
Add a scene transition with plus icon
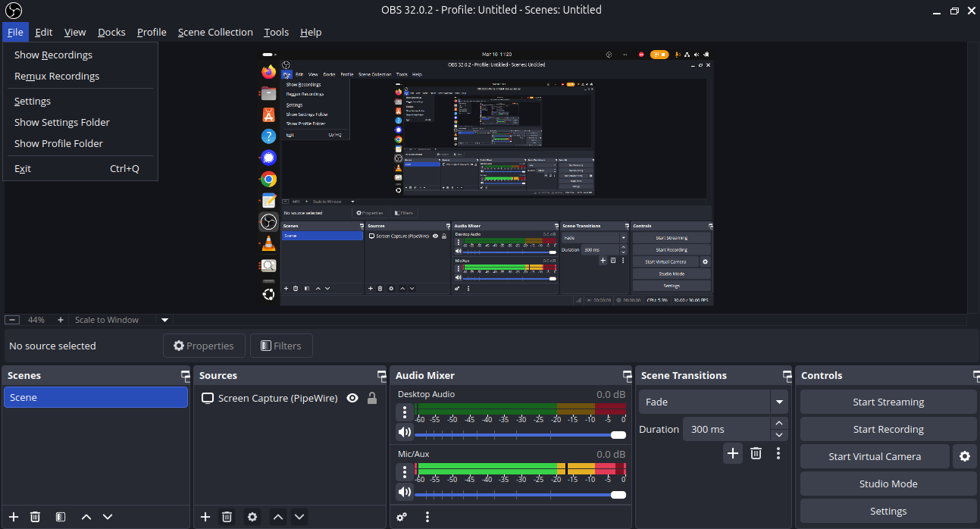pyautogui.click(x=732, y=453)
